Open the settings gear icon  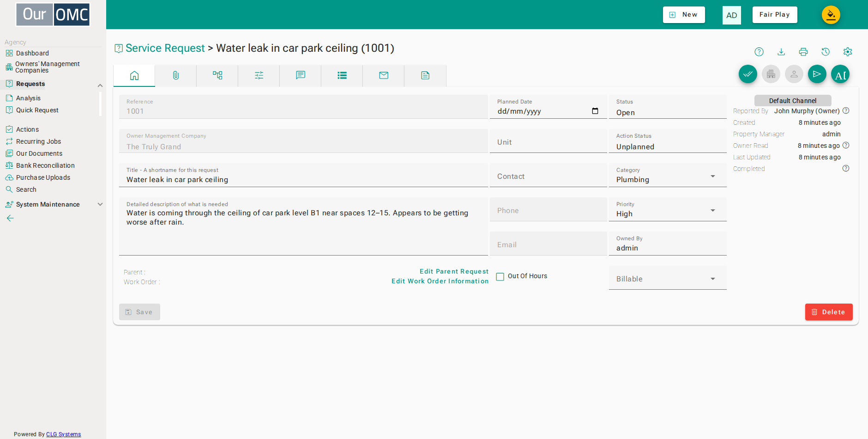click(x=848, y=52)
